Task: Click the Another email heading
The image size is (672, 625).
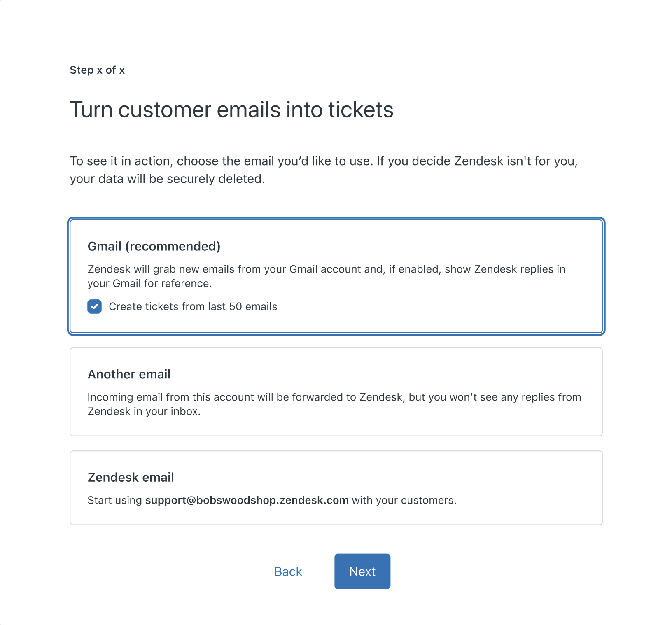Action: pyautogui.click(x=129, y=374)
